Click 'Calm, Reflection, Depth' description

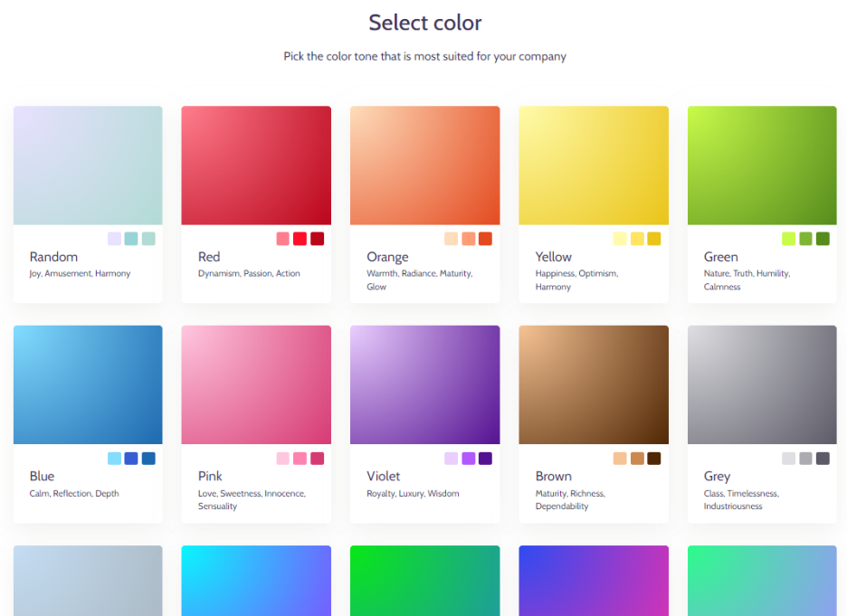click(74, 494)
